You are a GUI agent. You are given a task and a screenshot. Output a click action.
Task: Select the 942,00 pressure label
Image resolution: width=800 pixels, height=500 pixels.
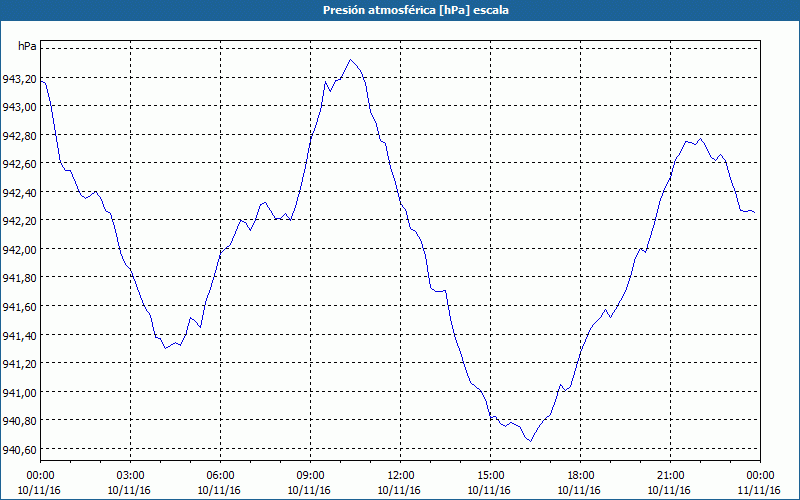(19, 250)
